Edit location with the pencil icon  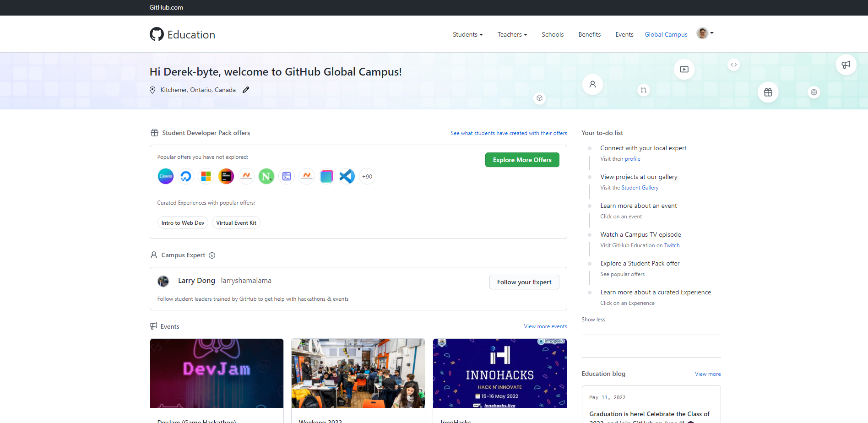[246, 90]
